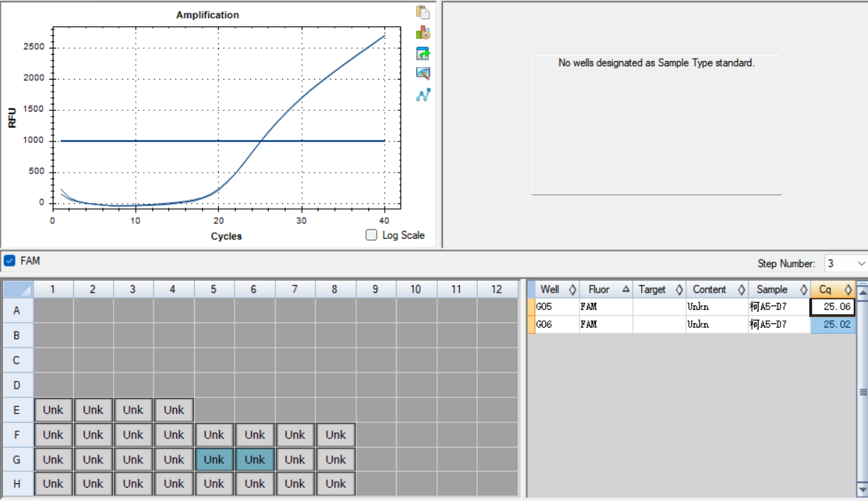868x501 pixels.
Task: Click the empty Target cell in G05 row
Action: pos(659,307)
